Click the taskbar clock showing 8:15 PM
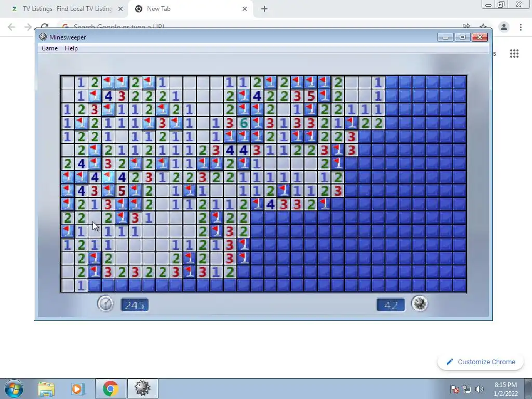The width and height of the screenshot is (532, 399). [x=506, y=389]
